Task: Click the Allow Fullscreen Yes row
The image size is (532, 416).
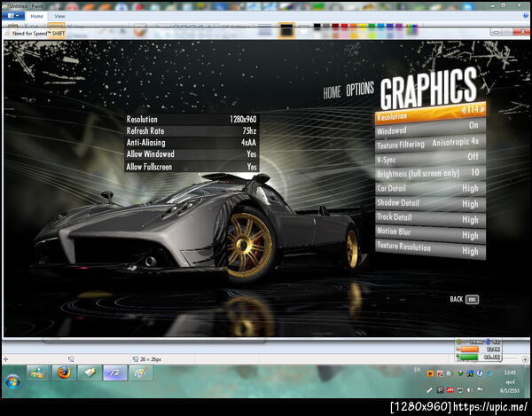Action: click(192, 167)
